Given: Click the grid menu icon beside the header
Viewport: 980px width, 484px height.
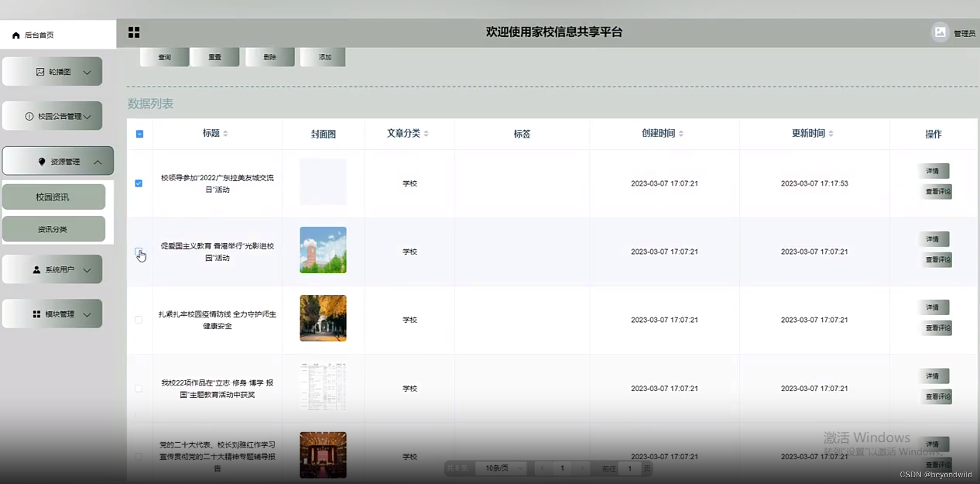Looking at the screenshot, I should tap(134, 32).
